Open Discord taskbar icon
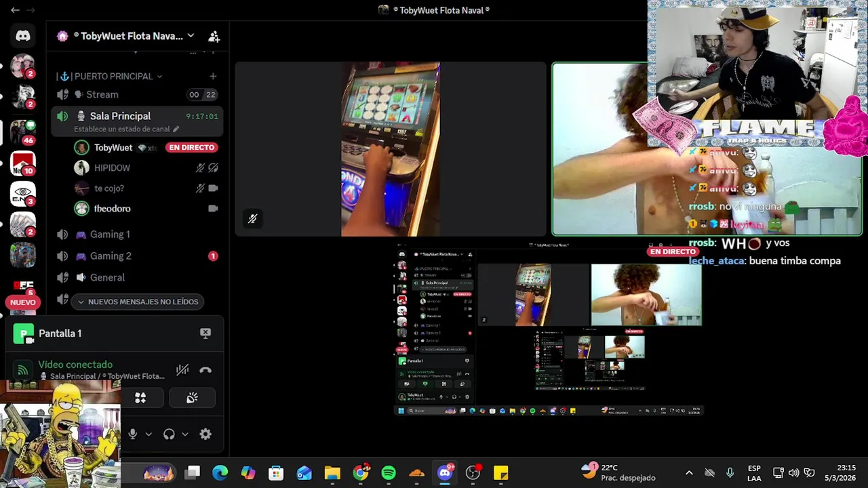 pyautogui.click(x=445, y=472)
